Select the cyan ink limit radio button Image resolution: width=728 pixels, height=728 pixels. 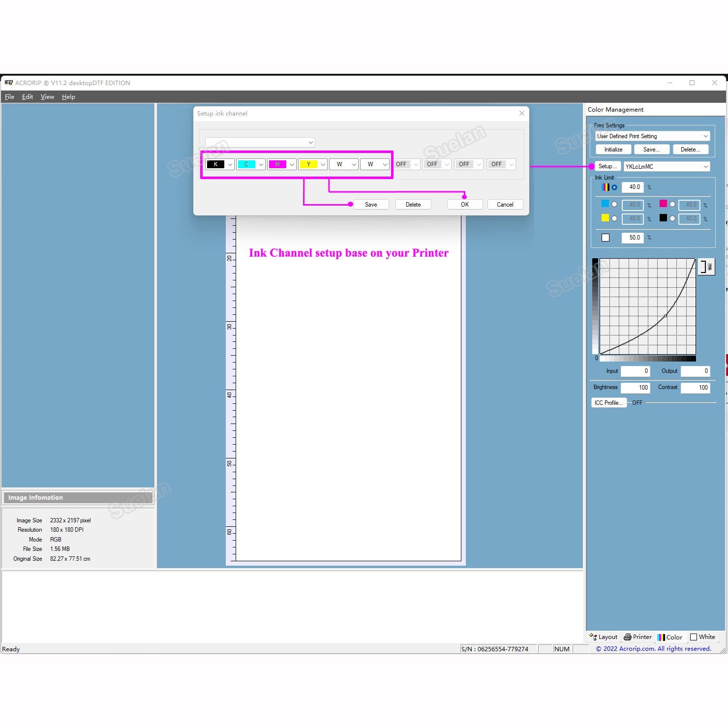coord(614,205)
